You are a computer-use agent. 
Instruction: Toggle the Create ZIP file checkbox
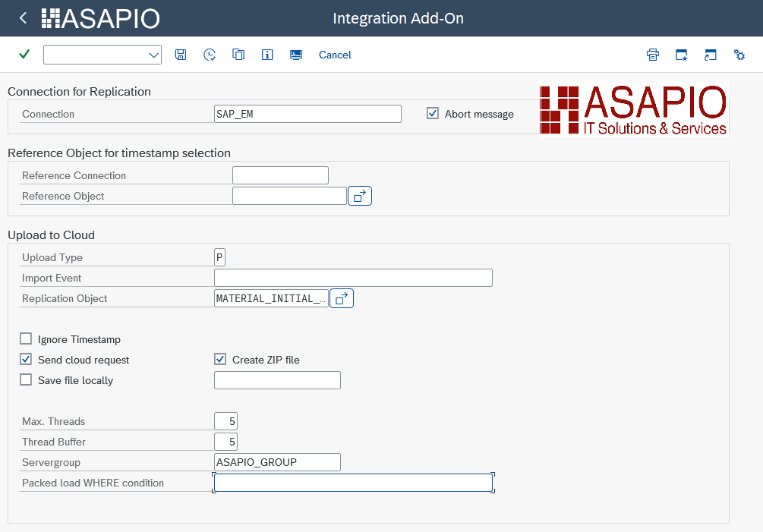(220, 359)
